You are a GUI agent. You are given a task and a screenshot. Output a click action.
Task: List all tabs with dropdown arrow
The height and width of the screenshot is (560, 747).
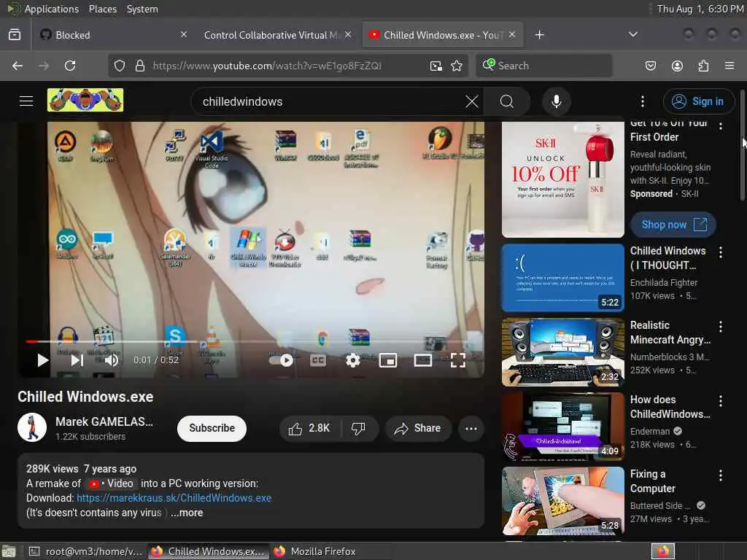pyautogui.click(x=632, y=34)
